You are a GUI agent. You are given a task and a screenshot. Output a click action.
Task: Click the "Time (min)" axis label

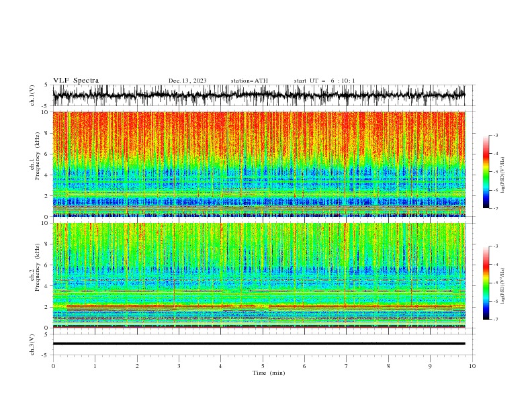269,373
